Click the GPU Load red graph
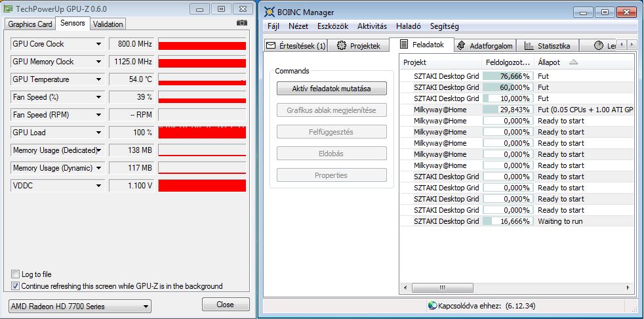The image size is (644, 319). (x=202, y=133)
